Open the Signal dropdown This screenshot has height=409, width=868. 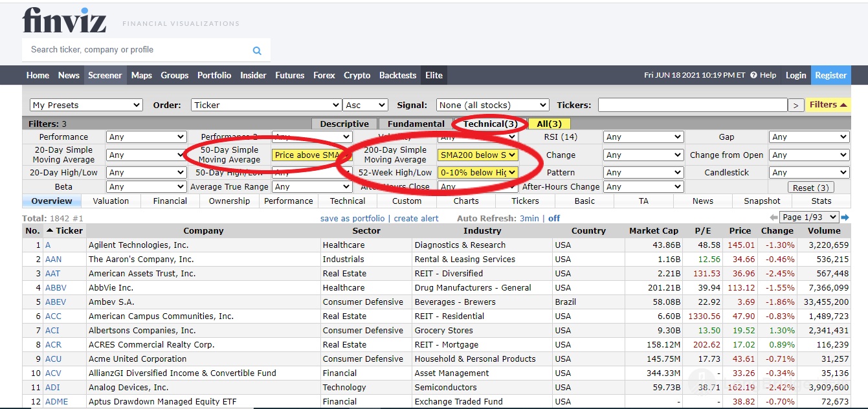coord(493,105)
